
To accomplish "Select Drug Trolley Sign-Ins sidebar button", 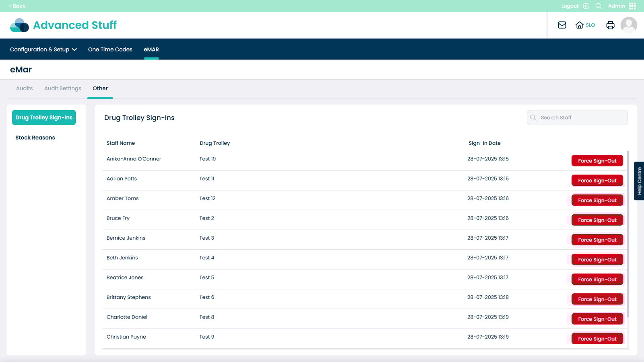I will tap(44, 117).
